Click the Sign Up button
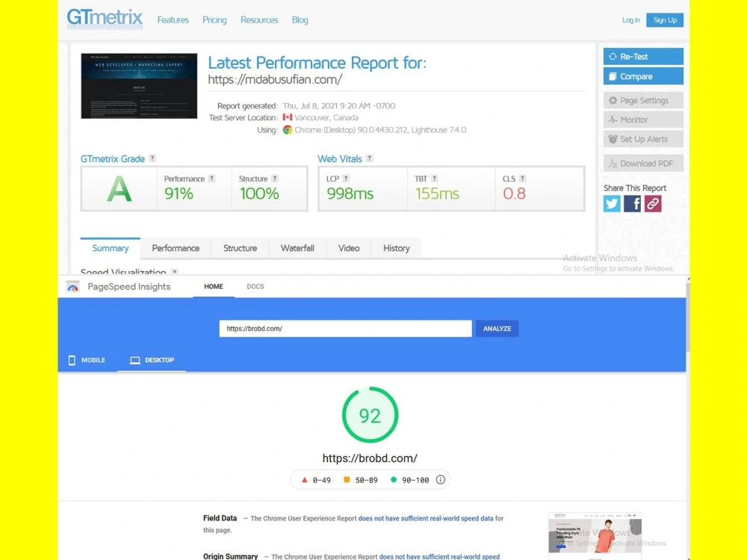 click(x=665, y=20)
